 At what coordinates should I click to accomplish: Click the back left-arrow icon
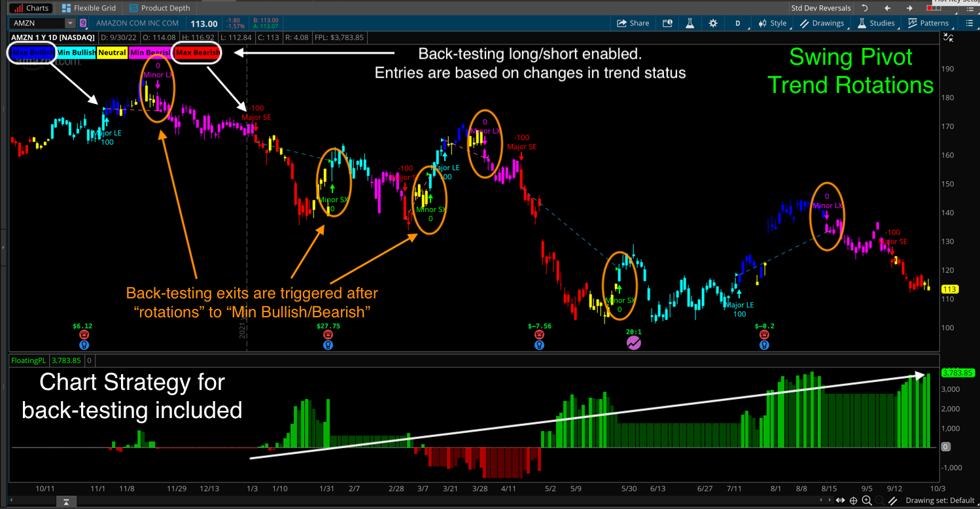coord(887,8)
